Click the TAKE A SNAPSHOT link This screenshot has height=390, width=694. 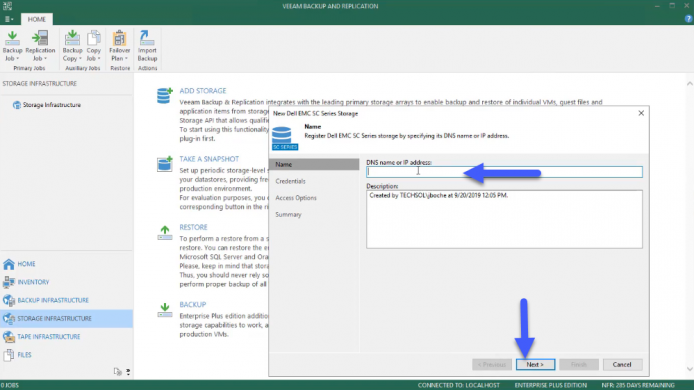tap(209, 159)
